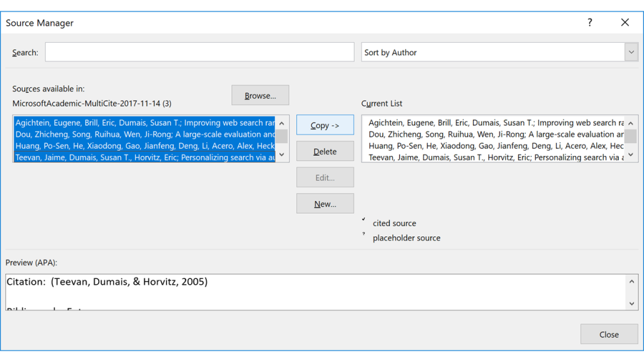The width and height of the screenshot is (644, 362).
Task: Click the Sort dropdown chevron arrow
Action: (631, 52)
